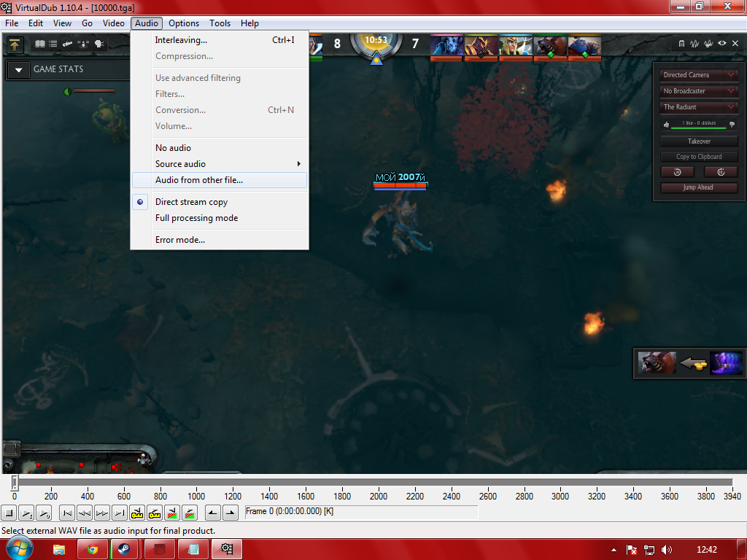Click the like-ratio green progress bar
The height and width of the screenshot is (560, 747).
coord(698,128)
